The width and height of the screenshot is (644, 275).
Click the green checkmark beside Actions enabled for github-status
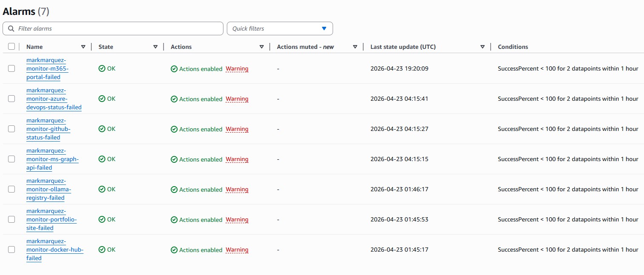coord(174,129)
